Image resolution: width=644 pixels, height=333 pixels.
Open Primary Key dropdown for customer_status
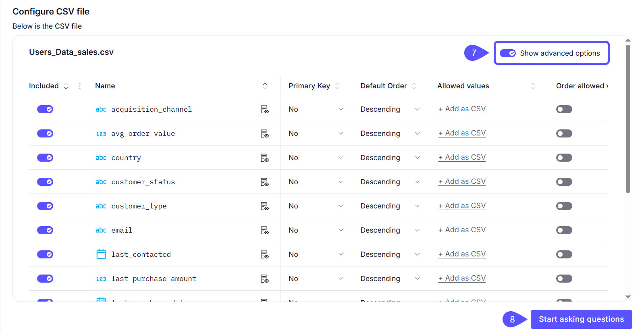[x=316, y=182]
